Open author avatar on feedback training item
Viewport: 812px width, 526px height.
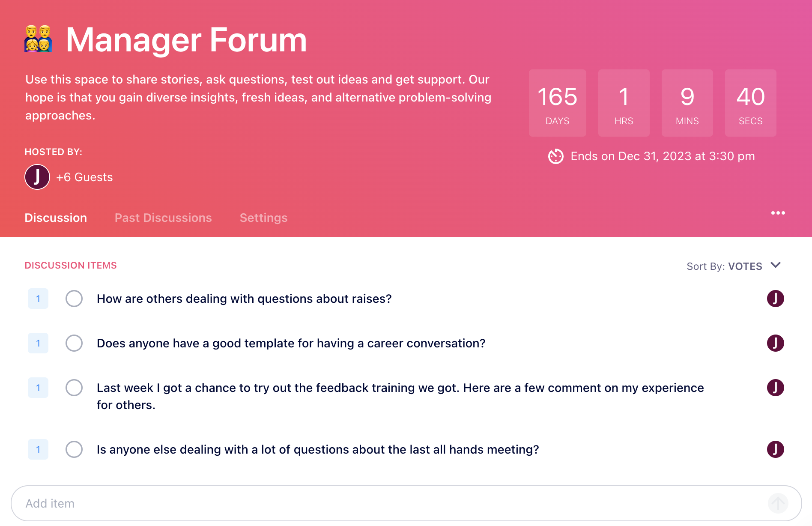tap(775, 388)
